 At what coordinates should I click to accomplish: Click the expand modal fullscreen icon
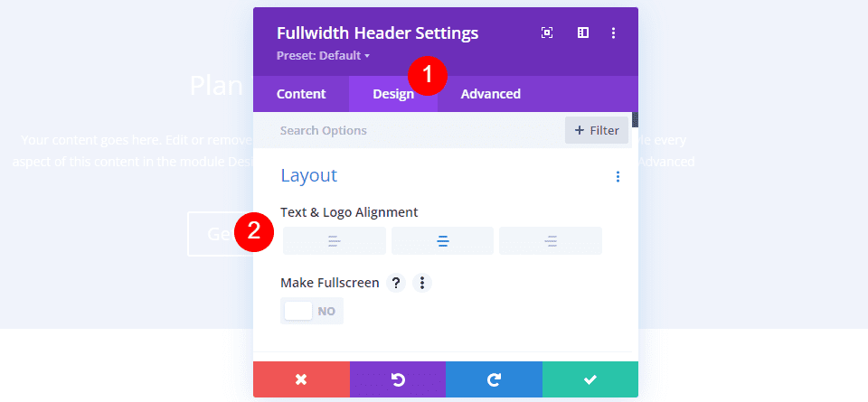[547, 33]
